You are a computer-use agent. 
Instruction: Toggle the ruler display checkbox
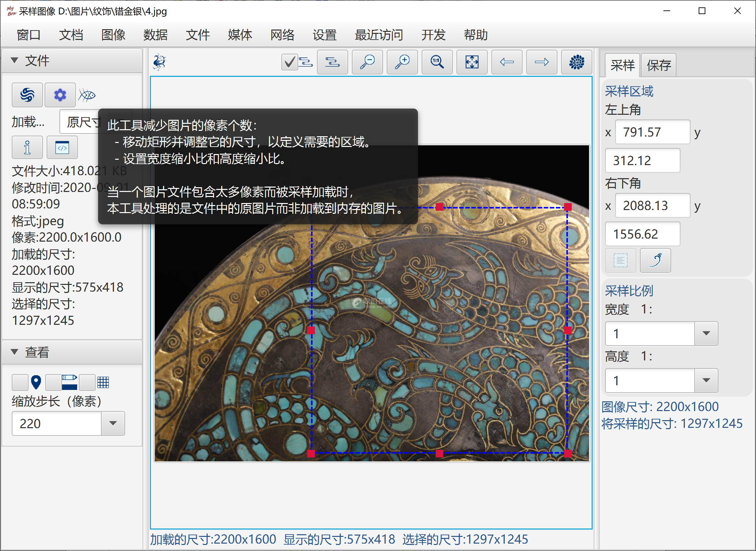tap(54, 383)
